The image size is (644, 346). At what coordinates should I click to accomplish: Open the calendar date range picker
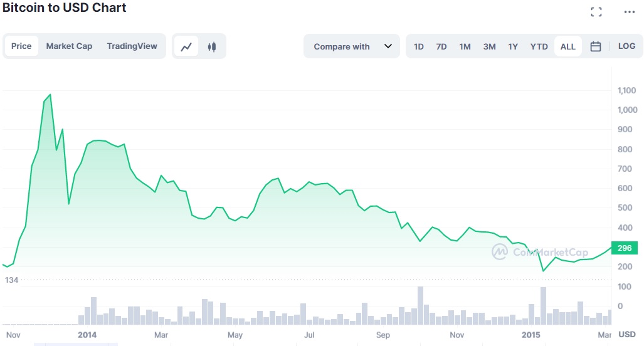[x=596, y=46]
